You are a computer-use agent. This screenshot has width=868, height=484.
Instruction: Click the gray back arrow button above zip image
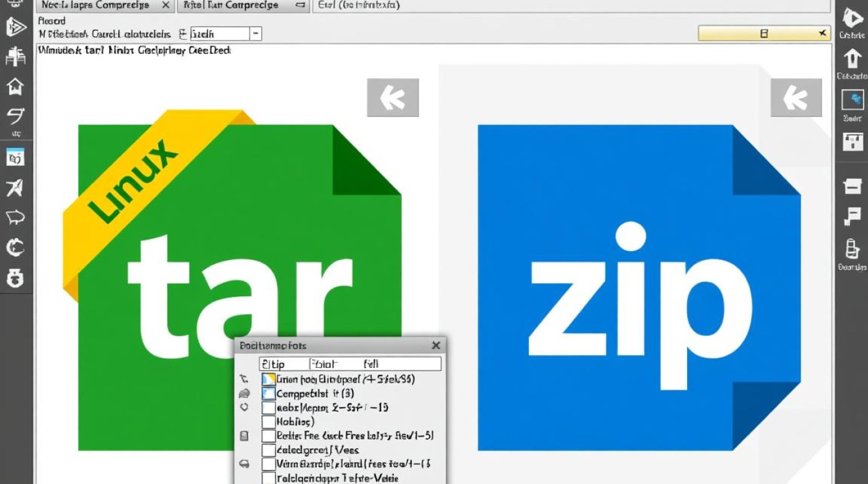(796, 98)
